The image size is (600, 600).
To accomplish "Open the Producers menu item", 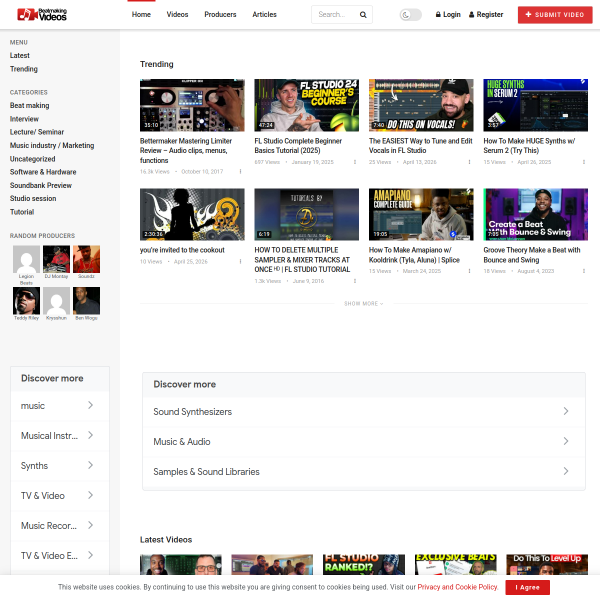I will (x=220, y=15).
